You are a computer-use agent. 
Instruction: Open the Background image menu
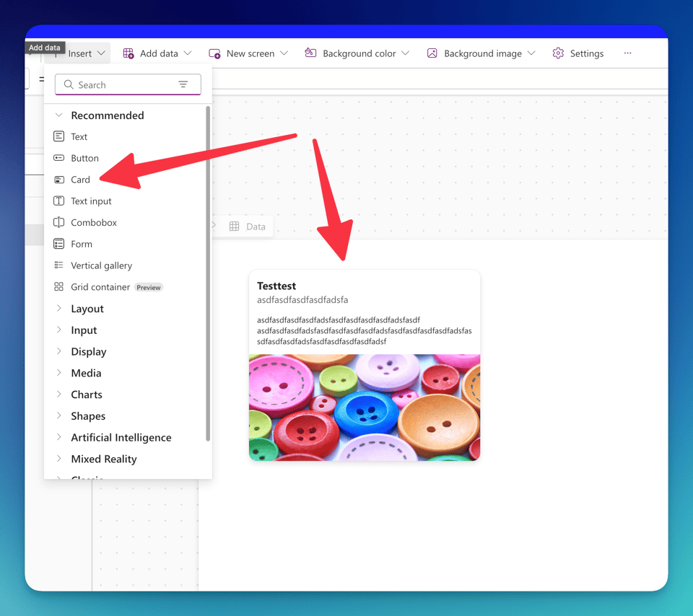point(481,53)
